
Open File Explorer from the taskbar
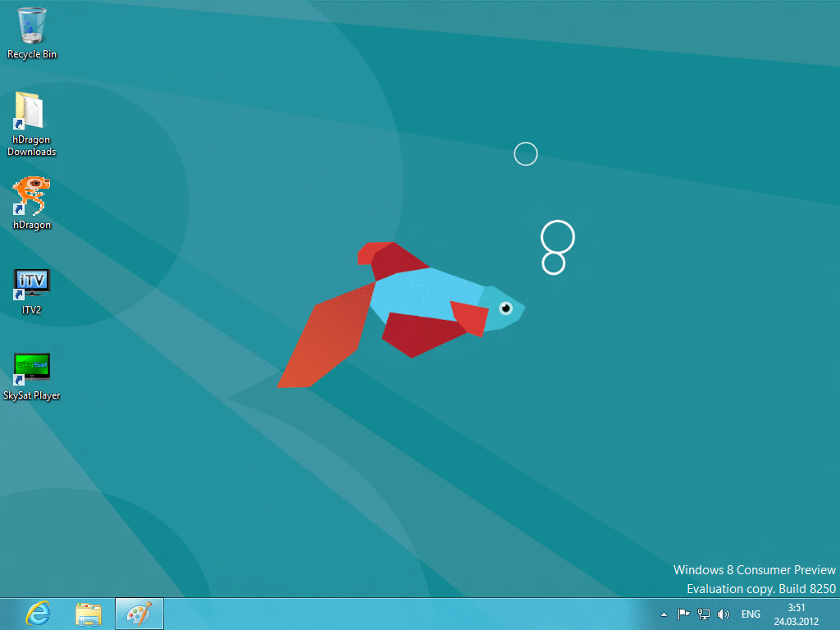coord(89,614)
